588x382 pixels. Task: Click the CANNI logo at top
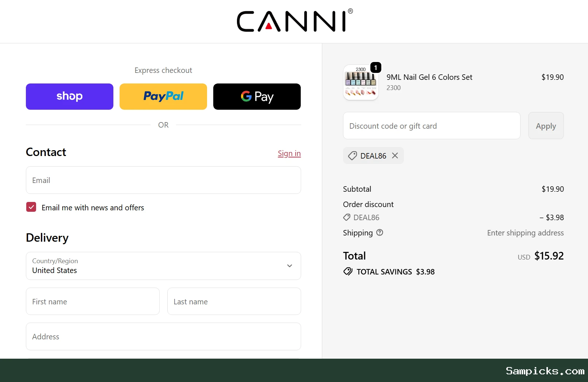295,21
